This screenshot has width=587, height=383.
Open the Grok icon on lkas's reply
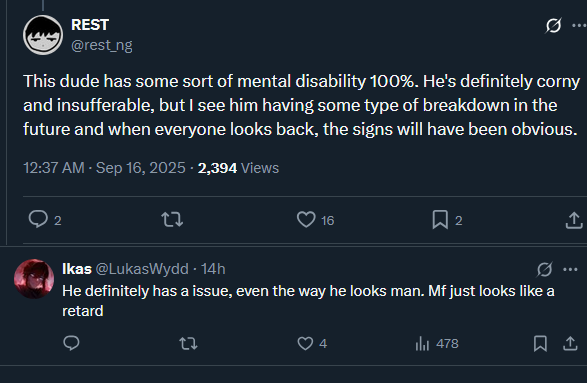pyautogui.click(x=544, y=269)
